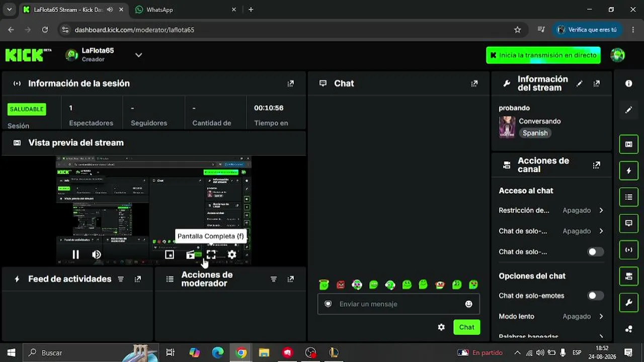Open a new browser tab
This screenshot has height=362, width=644.
[x=251, y=10]
